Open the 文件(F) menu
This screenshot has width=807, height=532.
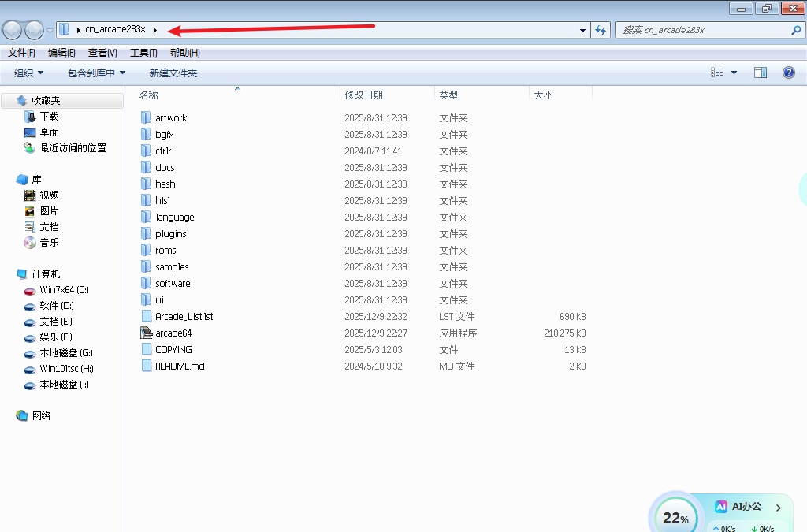click(x=21, y=53)
